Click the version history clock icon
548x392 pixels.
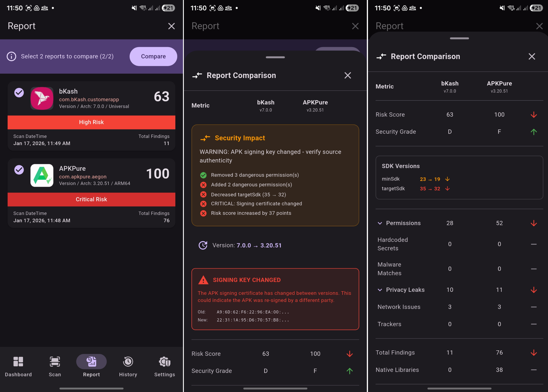point(203,245)
